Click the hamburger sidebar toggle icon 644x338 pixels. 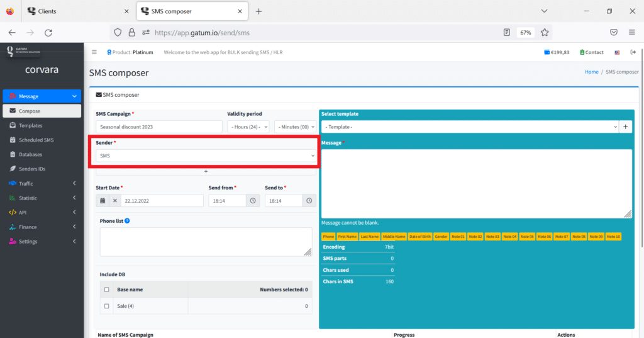(94, 52)
